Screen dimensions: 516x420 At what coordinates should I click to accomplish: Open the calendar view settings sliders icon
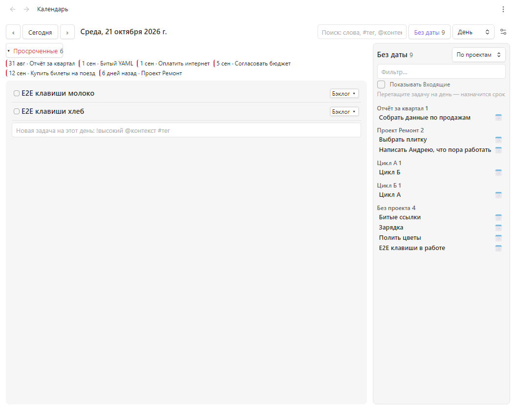point(503,32)
